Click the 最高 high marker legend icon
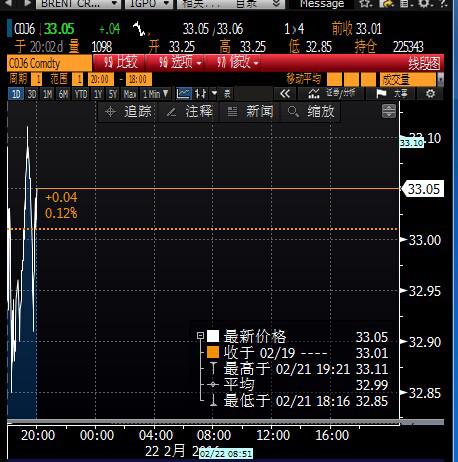 click(x=213, y=369)
